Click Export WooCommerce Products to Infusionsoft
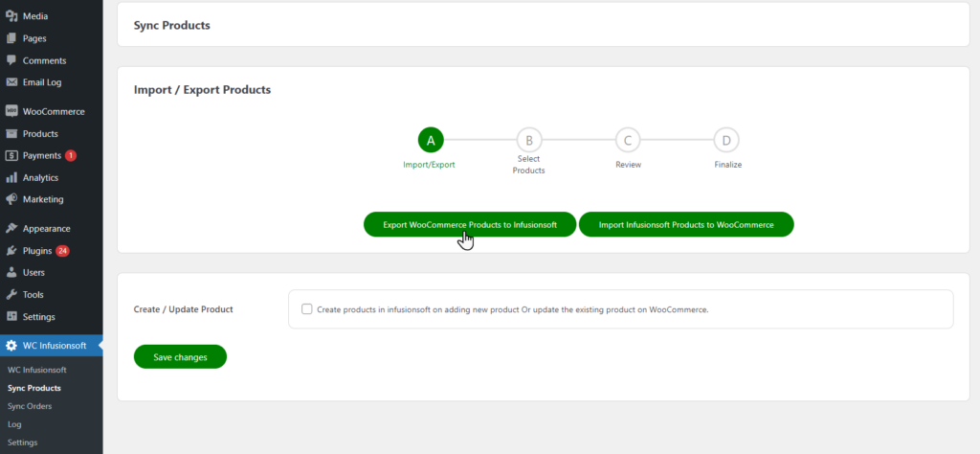Screen dimensions: 980x454 point(469,224)
